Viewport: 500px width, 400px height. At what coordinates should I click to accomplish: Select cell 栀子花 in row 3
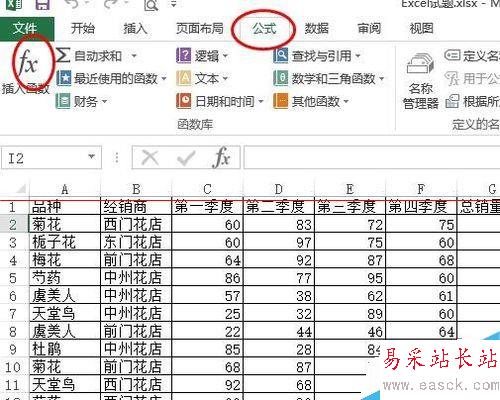click(x=65, y=242)
